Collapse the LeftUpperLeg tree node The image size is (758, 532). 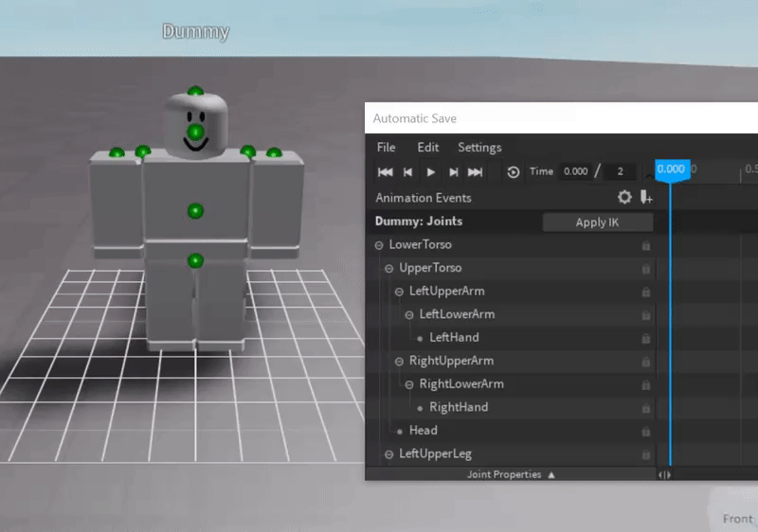pyautogui.click(x=389, y=454)
